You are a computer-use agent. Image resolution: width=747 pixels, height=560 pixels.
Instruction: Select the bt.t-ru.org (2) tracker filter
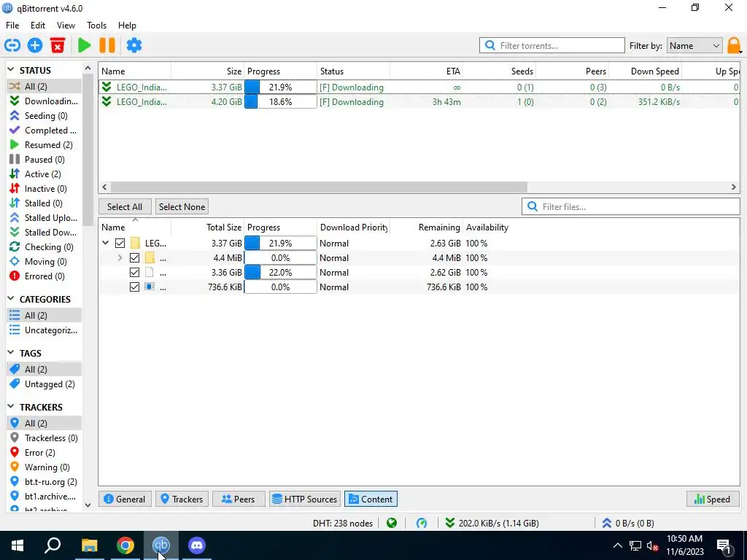44,482
